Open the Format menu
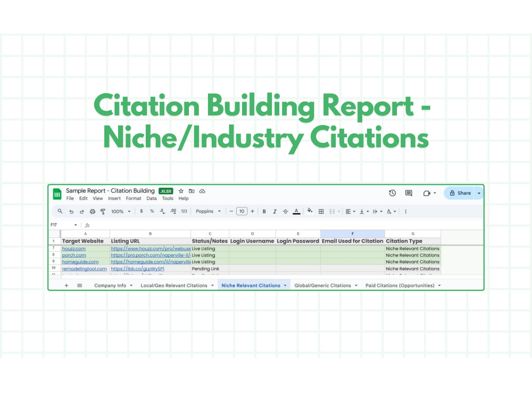Screen dimensions: 532x399 click(134, 198)
